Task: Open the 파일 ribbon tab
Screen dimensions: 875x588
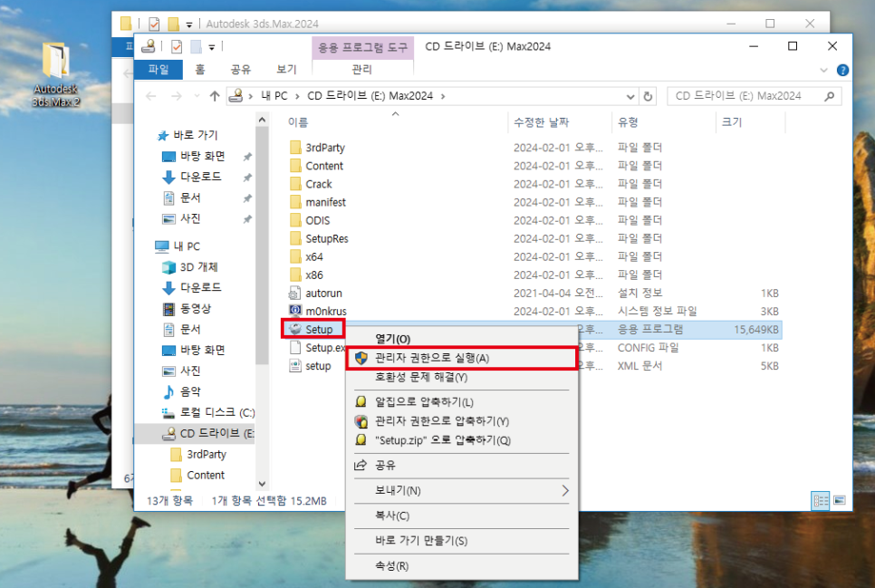Action: click(x=159, y=69)
